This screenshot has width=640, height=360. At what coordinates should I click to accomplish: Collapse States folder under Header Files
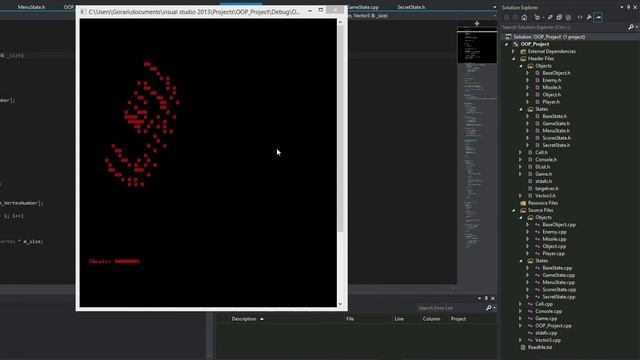(521, 109)
